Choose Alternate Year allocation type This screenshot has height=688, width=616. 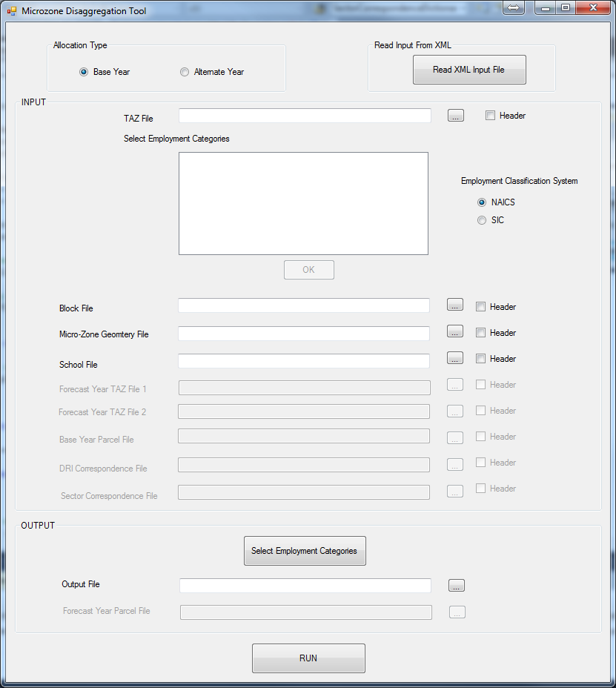185,72
